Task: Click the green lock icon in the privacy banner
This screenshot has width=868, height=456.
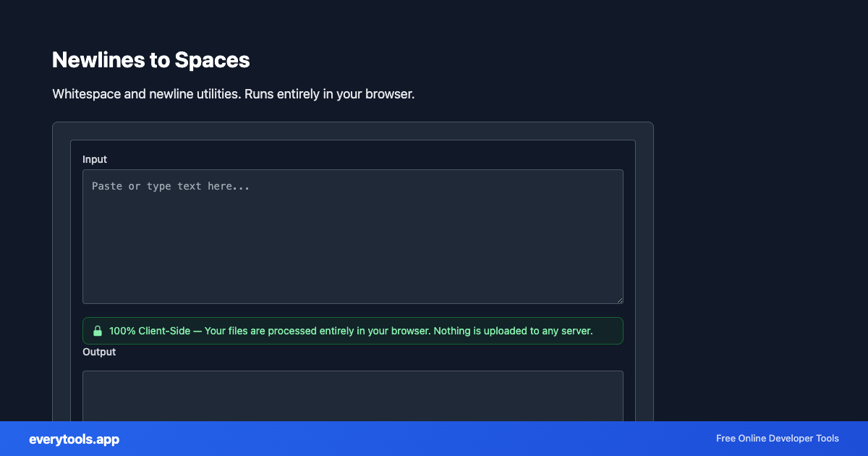Action: point(98,331)
